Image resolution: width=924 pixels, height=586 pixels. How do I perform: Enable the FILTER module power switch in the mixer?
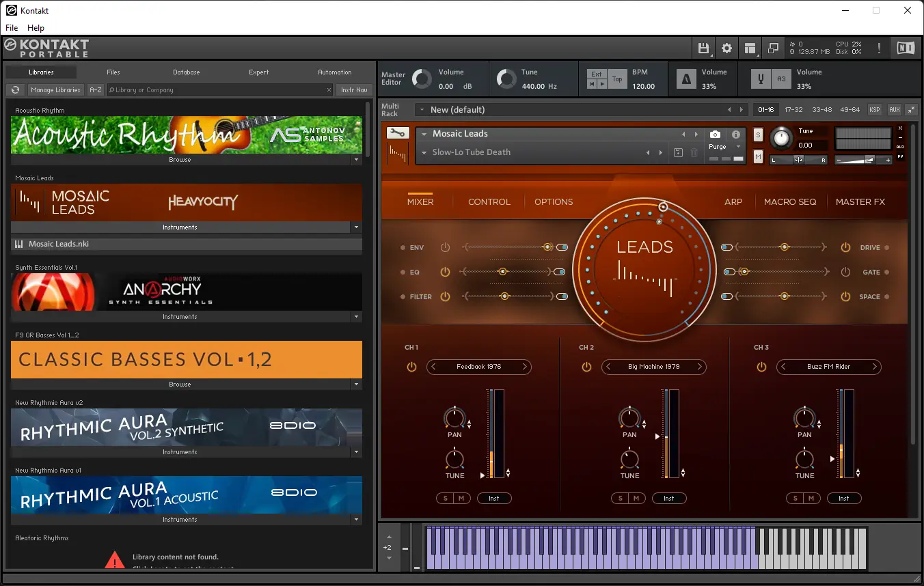(445, 296)
